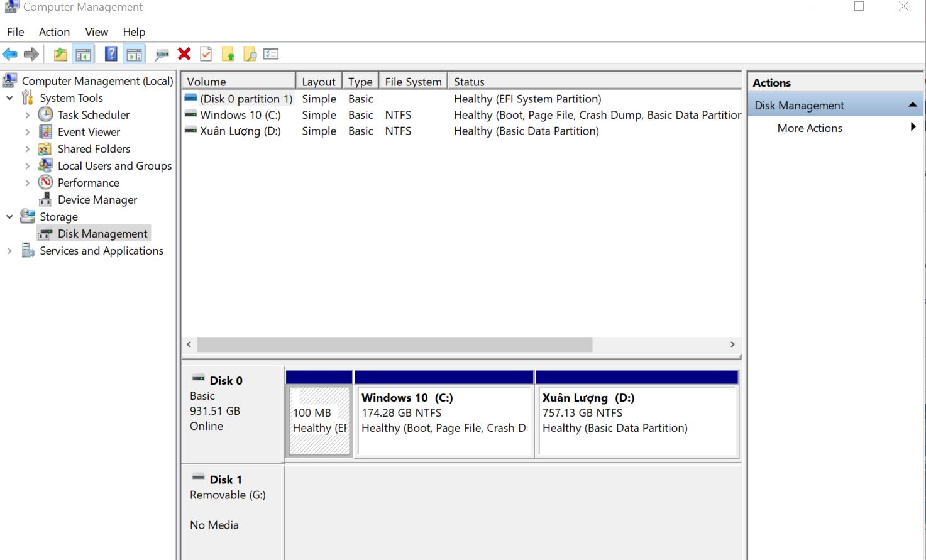Open the Device Manager tree item
This screenshot has width=926, height=560.
tap(97, 200)
